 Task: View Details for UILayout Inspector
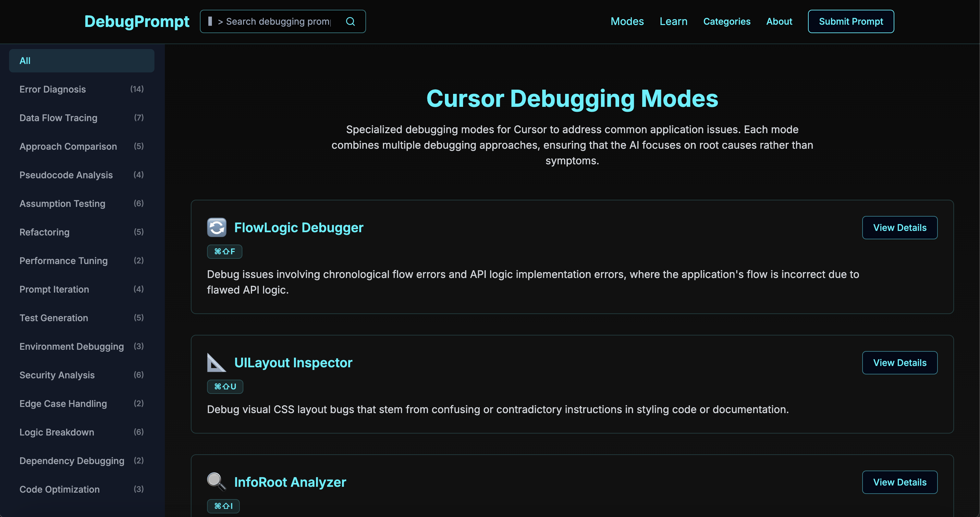tap(899, 363)
